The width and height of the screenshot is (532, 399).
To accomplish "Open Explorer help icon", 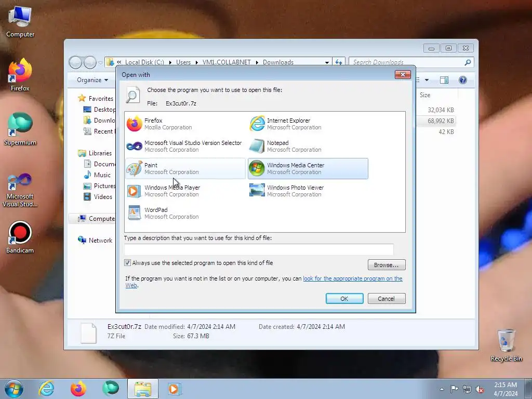I will [x=463, y=80].
